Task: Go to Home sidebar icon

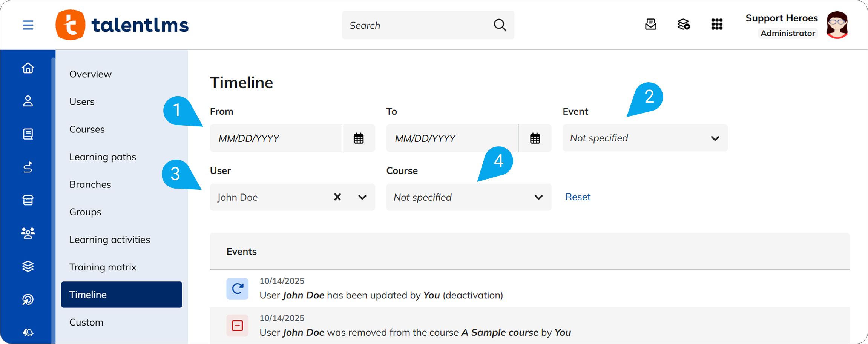Action: pos(28,68)
